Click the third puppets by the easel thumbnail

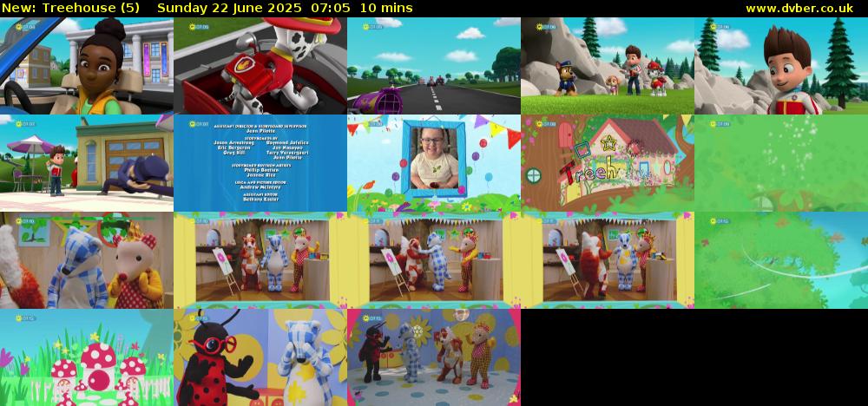608,260
